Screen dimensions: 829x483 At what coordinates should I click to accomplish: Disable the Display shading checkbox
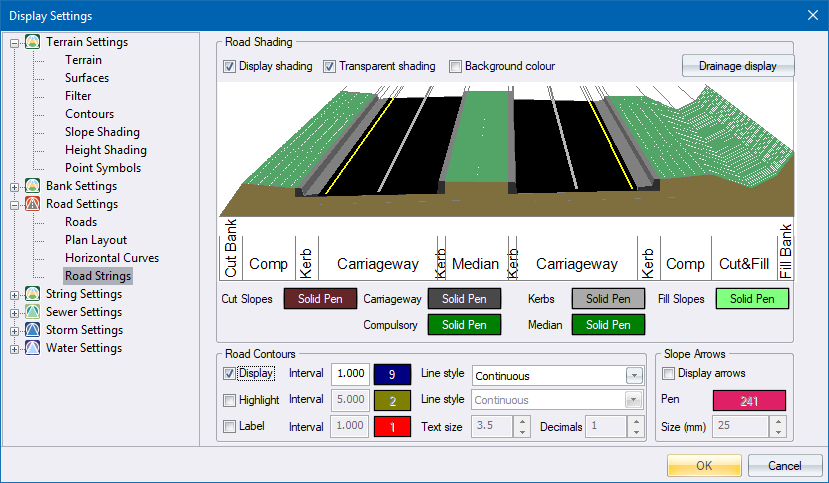230,67
